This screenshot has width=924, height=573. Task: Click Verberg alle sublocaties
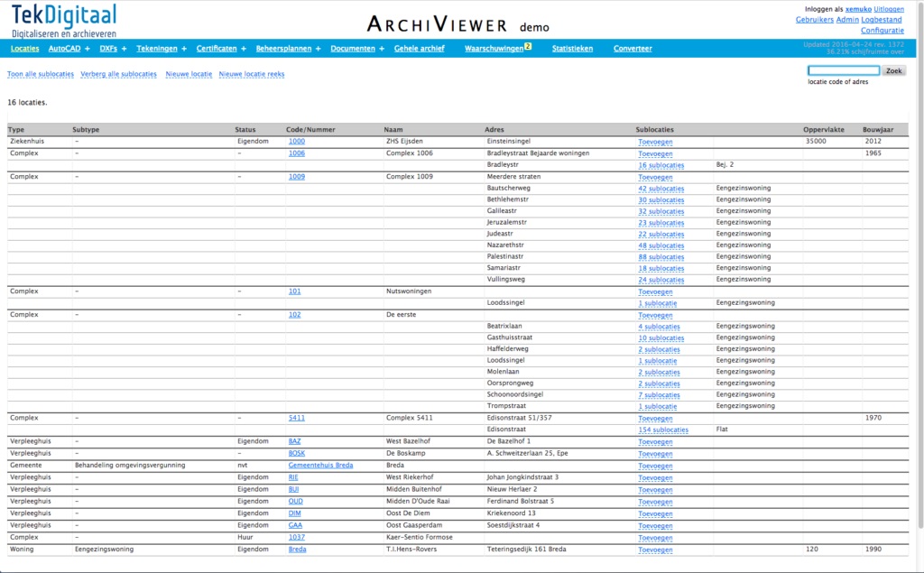[x=118, y=74]
